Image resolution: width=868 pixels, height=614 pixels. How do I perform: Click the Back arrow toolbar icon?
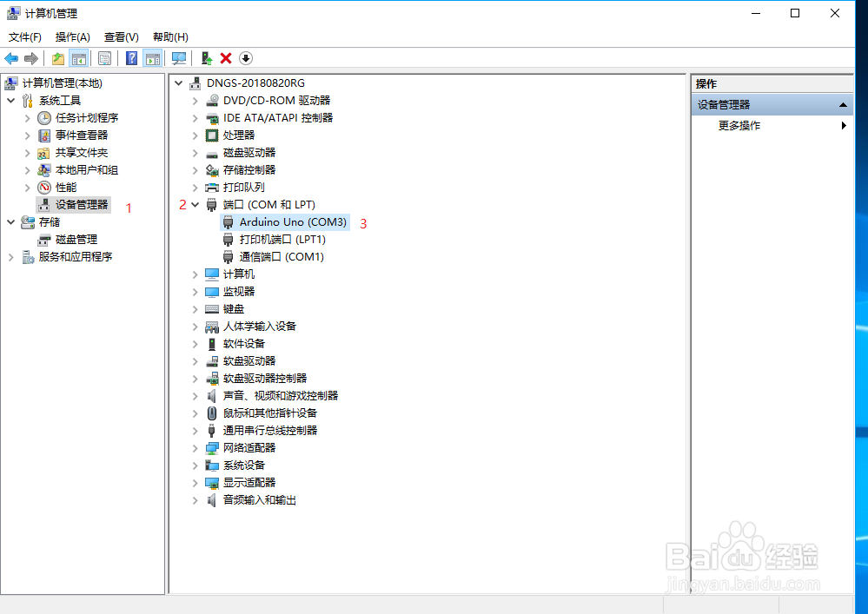pyautogui.click(x=11, y=58)
